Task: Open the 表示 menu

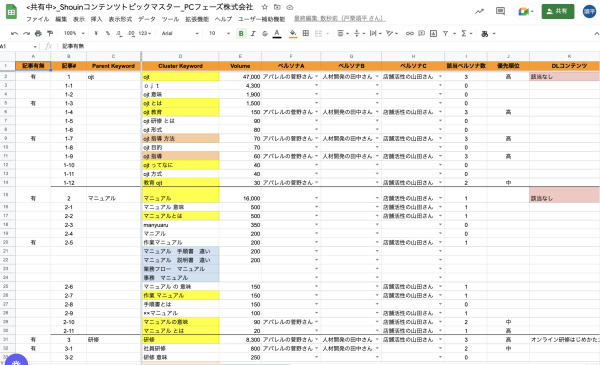Action: pyautogui.click(x=78, y=19)
